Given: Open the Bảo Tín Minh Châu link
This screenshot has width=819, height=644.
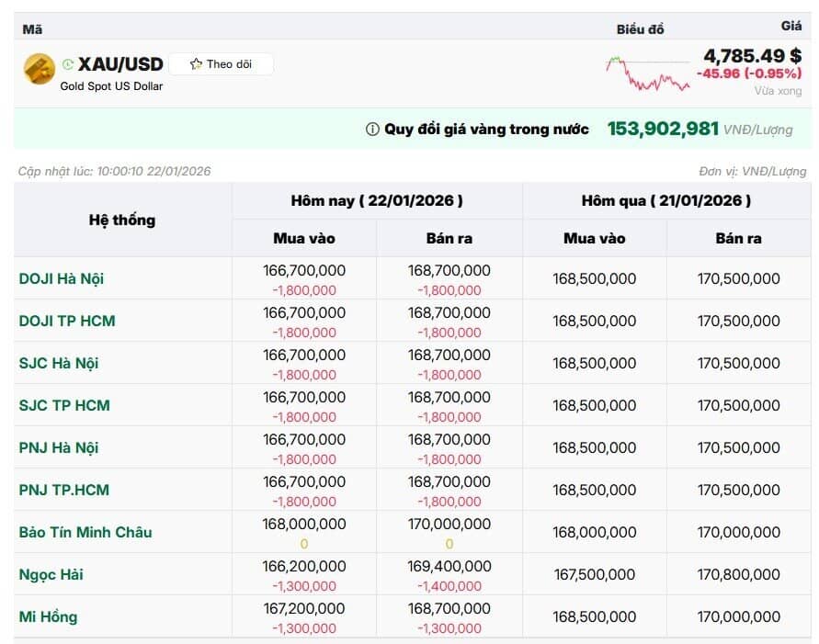Looking at the screenshot, I should (x=85, y=532).
